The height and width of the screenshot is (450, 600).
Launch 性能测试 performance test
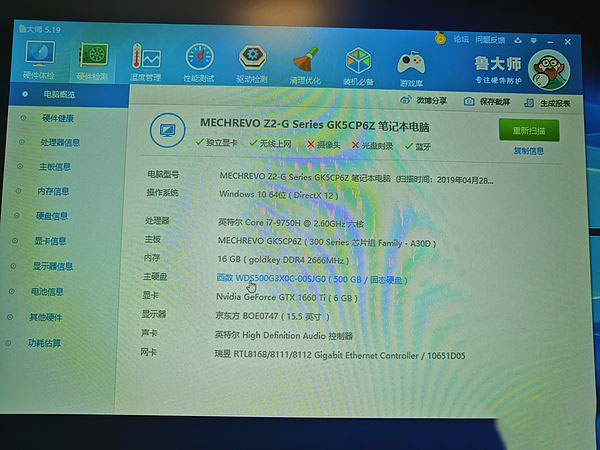(x=199, y=63)
